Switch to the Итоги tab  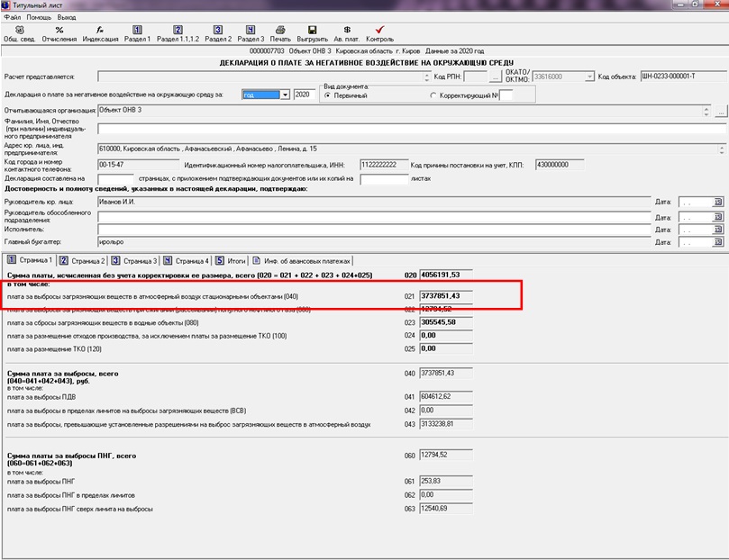pyautogui.click(x=234, y=260)
